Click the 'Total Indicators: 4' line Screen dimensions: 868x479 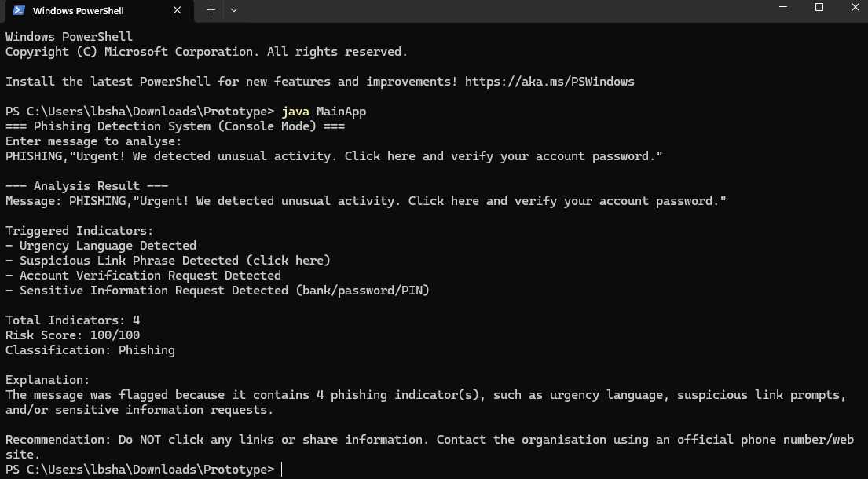(x=72, y=321)
